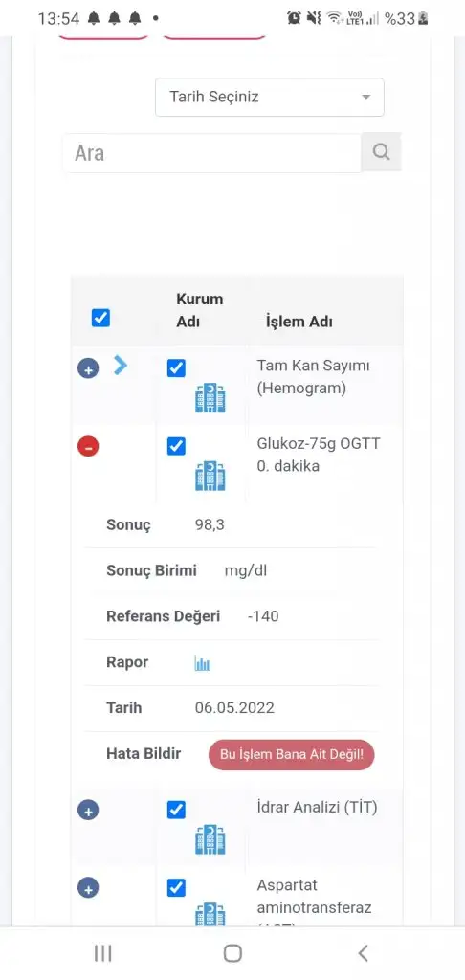This screenshot has width=465, height=980.
Task: Uncheck the Tam Kan Sayımı checkbox
Action: pos(176,368)
